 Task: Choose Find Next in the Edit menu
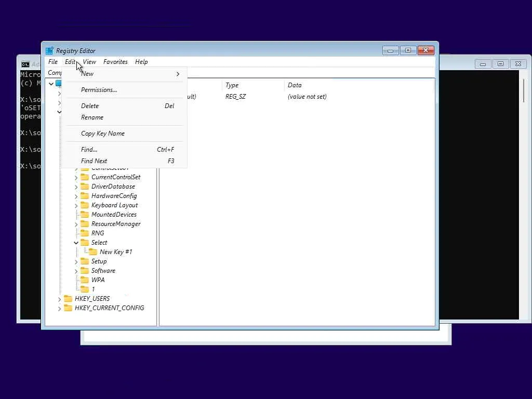tap(124, 161)
